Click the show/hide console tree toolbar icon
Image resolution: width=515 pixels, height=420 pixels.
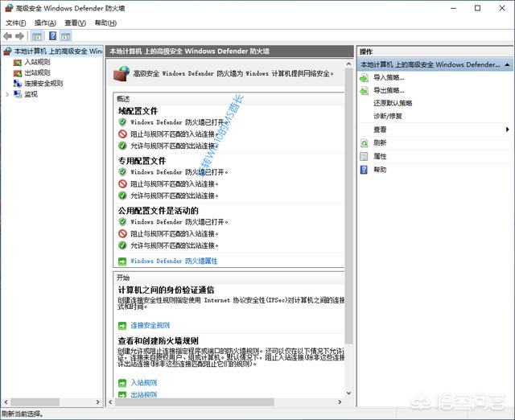38,36
